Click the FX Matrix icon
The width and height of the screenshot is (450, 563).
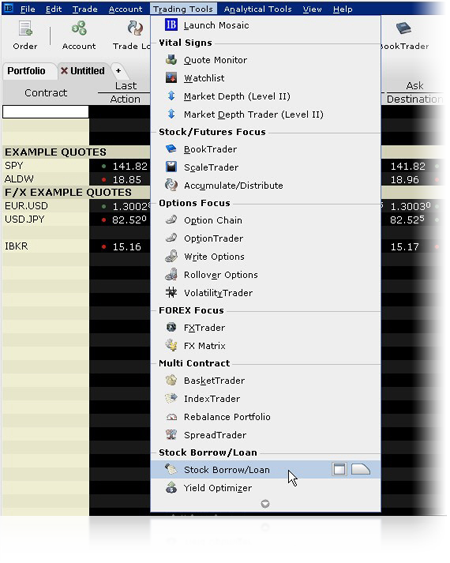(x=171, y=345)
